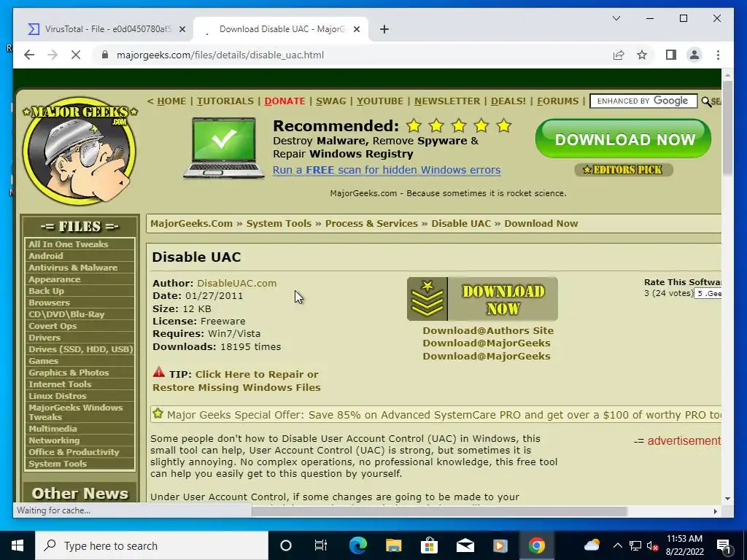
Task: Click the browser back arrow
Action: (29, 55)
